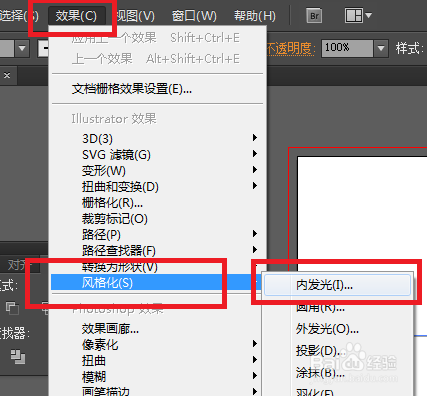Image resolution: width=427 pixels, height=396 pixels.
Task: Open the 效果(C) menu
Action: tap(77, 16)
